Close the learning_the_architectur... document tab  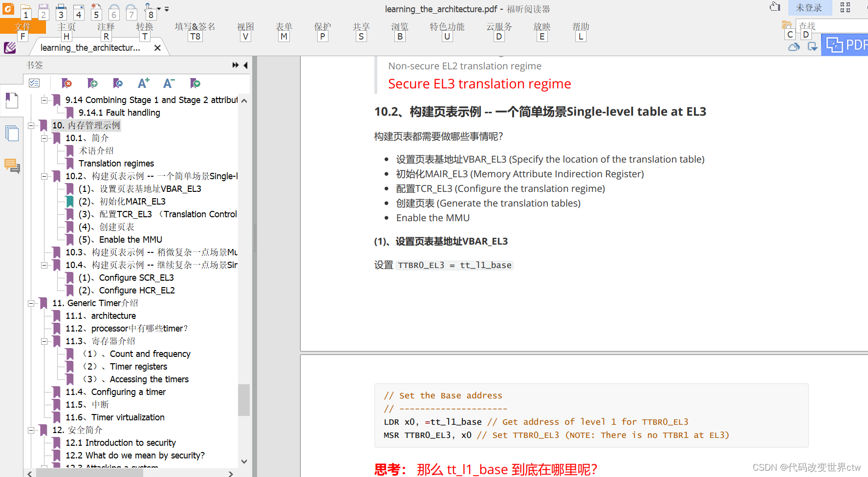(x=157, y=48)
